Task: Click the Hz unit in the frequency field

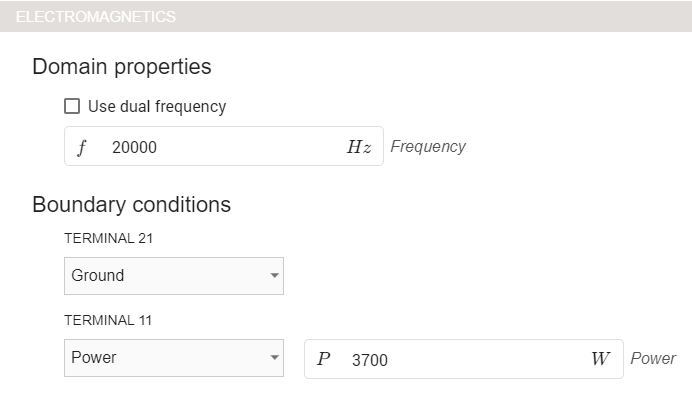Action: pos(359,147)
